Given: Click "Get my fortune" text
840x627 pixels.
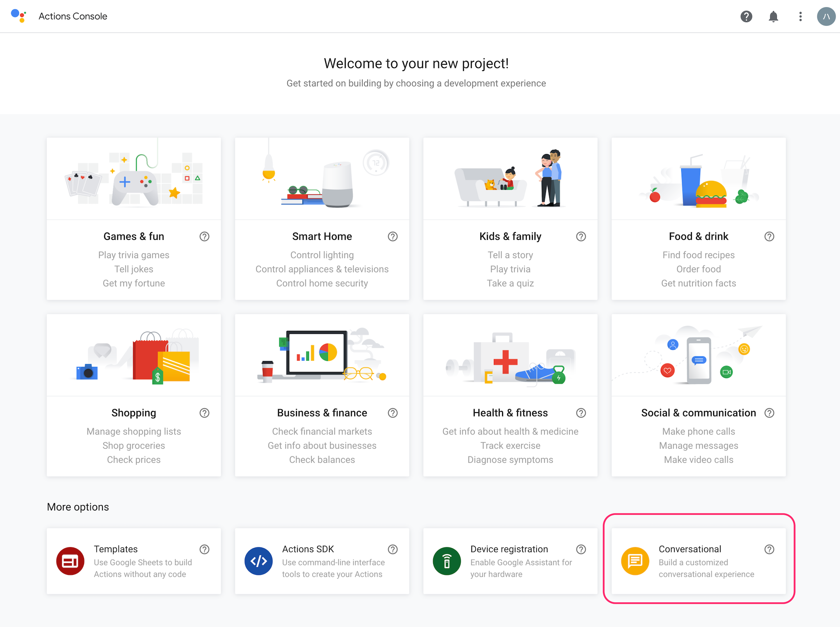Looking at the screenshot, I should pyautogui.click(x=134, y=283).
